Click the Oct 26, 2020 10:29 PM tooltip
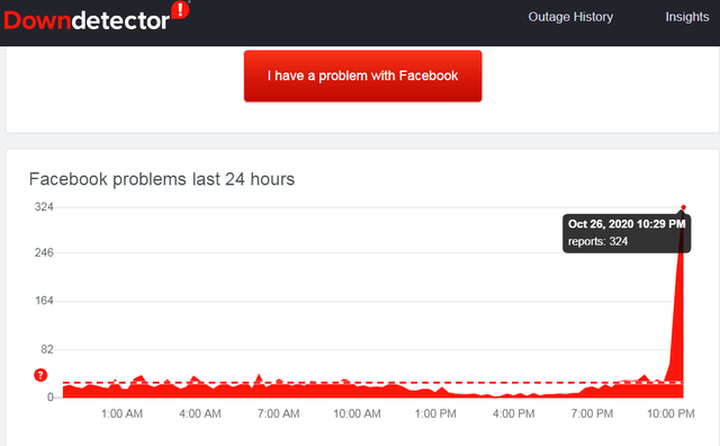Screen dimensions: 720x446 [625, 232]
